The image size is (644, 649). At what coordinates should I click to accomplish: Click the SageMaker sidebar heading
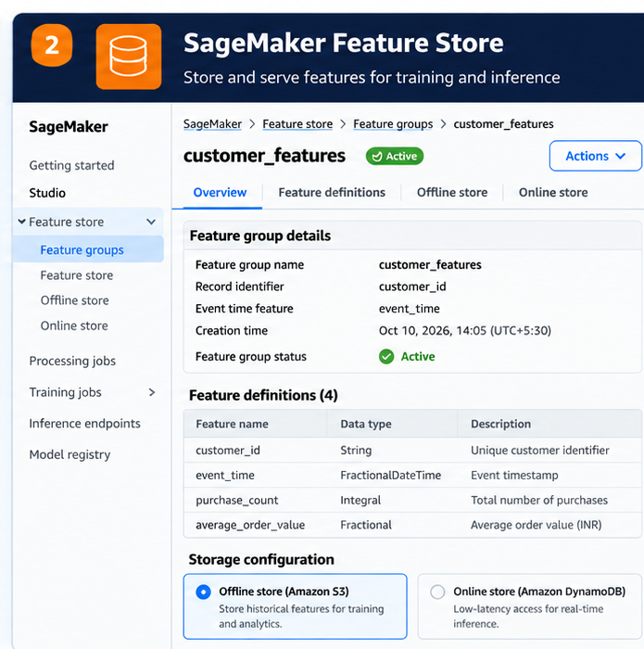[69, 127]
